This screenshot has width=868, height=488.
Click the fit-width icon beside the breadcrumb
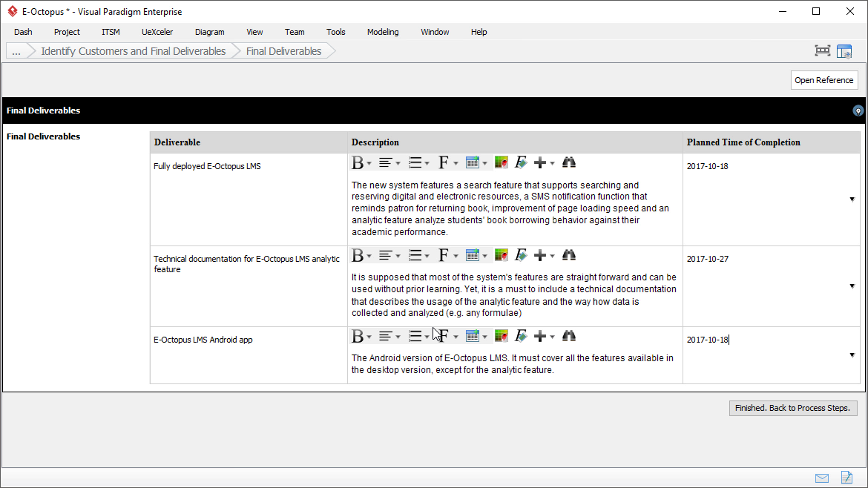point(823,51)
